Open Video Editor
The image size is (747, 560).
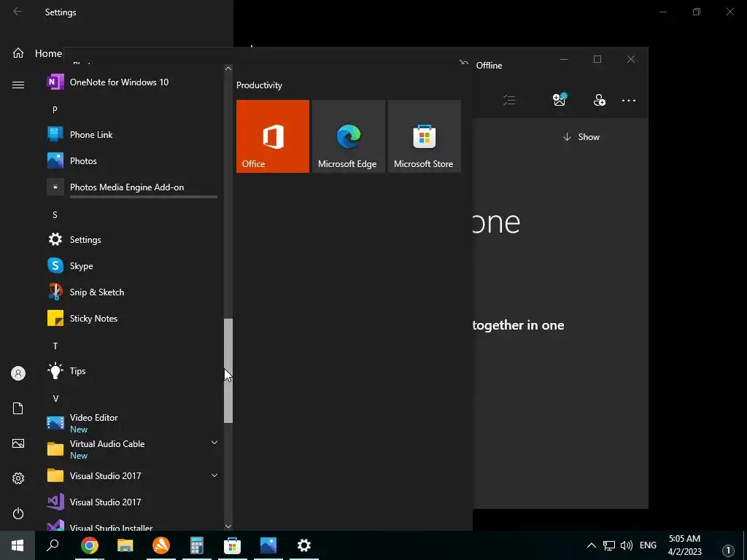pos(132,423)
